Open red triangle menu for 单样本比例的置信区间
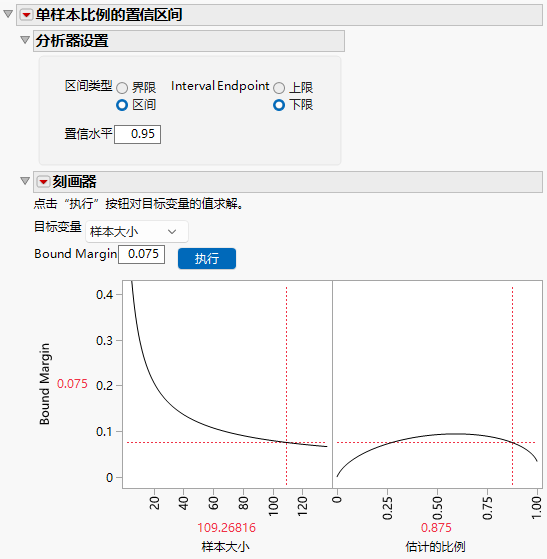This screenshot has height=559, width=547. [x=26, y=15]
